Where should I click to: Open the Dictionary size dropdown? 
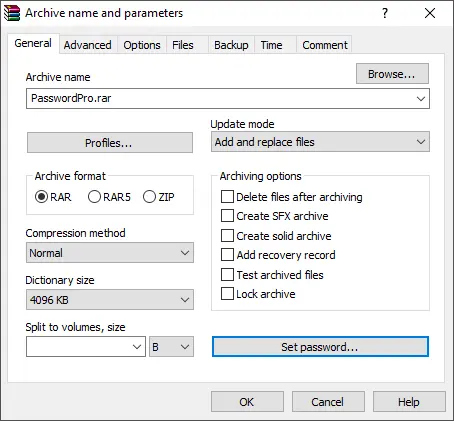point(110,300)
